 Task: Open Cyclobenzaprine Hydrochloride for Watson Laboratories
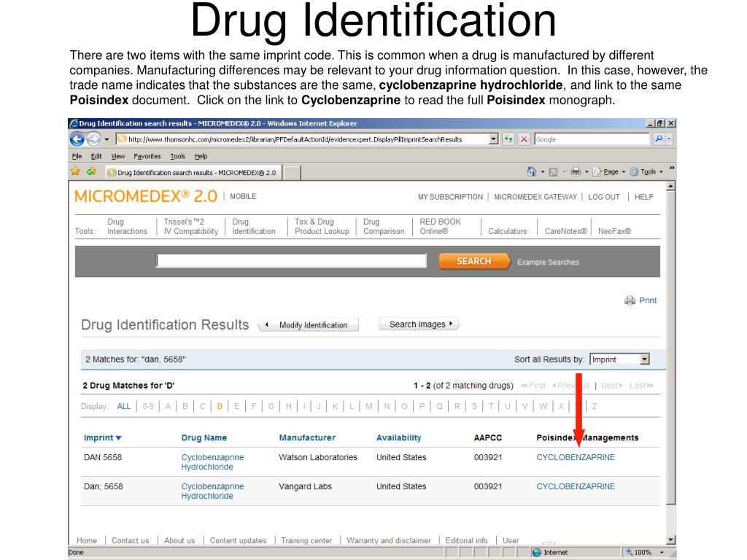212,462
